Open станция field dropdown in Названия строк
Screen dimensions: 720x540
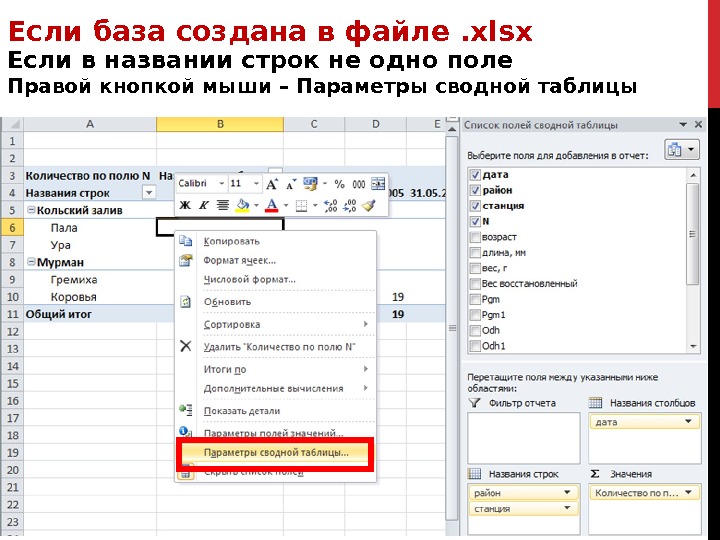[x=567, y=508]
